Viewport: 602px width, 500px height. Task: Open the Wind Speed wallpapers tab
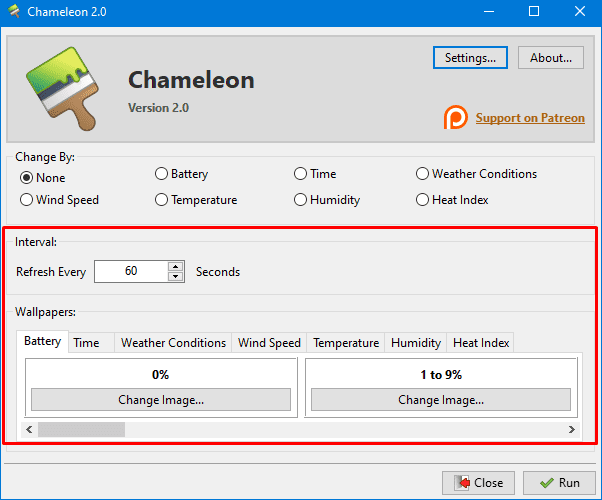pyautogui.click(x=269, y=343)
